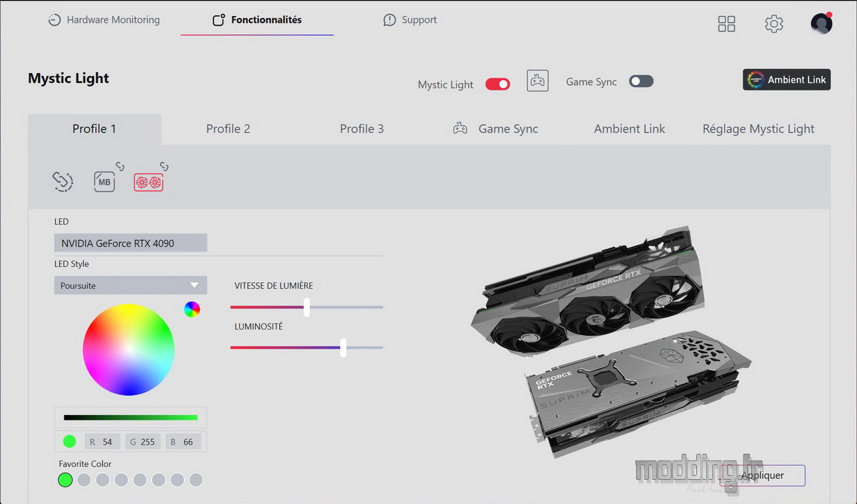The image size is (857, 504).
Task: Select the green favorite color swatch
Action: coord(65,480)
